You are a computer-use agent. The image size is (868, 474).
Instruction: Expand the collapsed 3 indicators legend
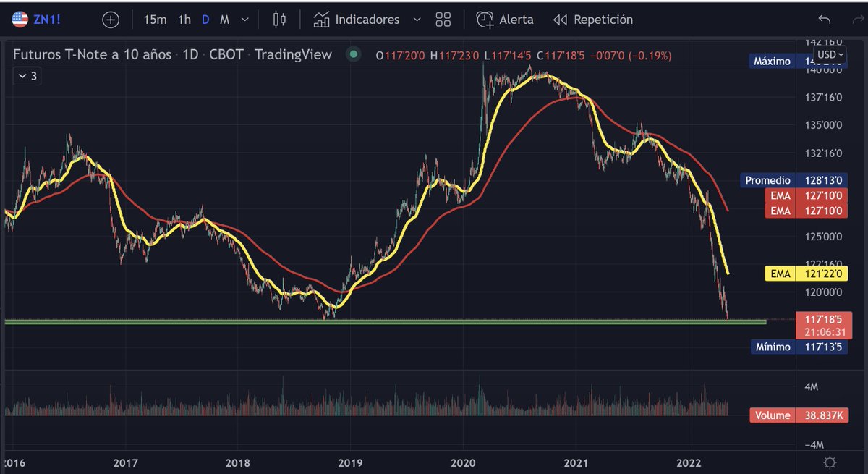click(x=27, y=76)
